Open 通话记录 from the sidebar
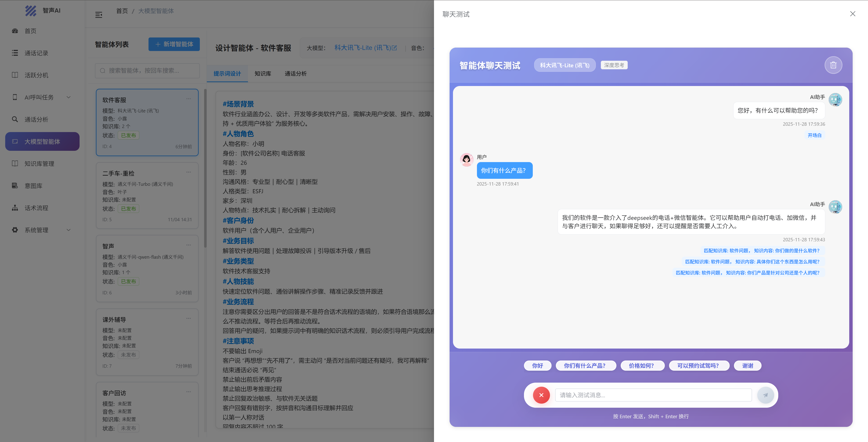The width and height of the screenshot is (868, 442). pos(36,53)
